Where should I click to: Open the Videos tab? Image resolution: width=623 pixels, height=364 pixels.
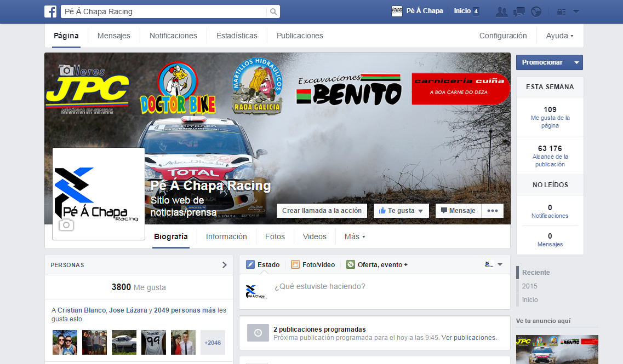tap(315, 236)
